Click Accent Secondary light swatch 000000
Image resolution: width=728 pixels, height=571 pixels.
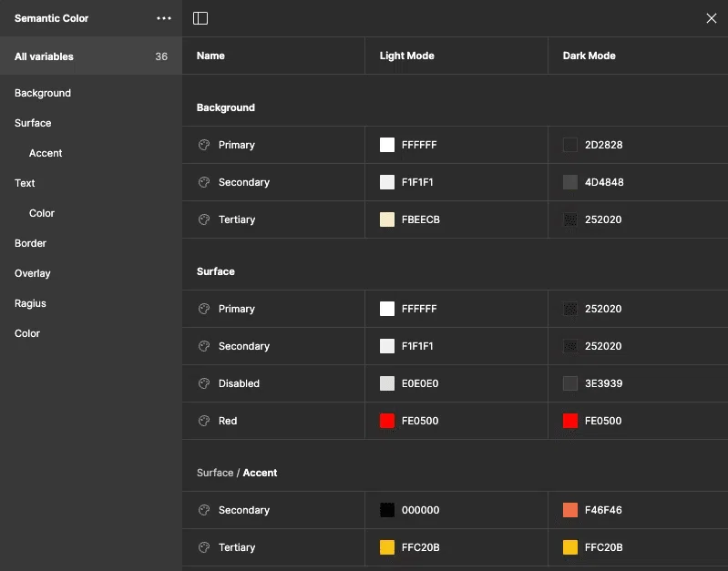[386, 510]
